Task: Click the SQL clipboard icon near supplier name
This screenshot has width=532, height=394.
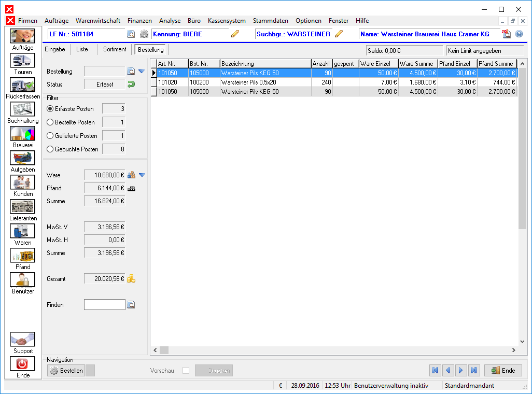Action: pyautogui.click(x=506, y=34)
